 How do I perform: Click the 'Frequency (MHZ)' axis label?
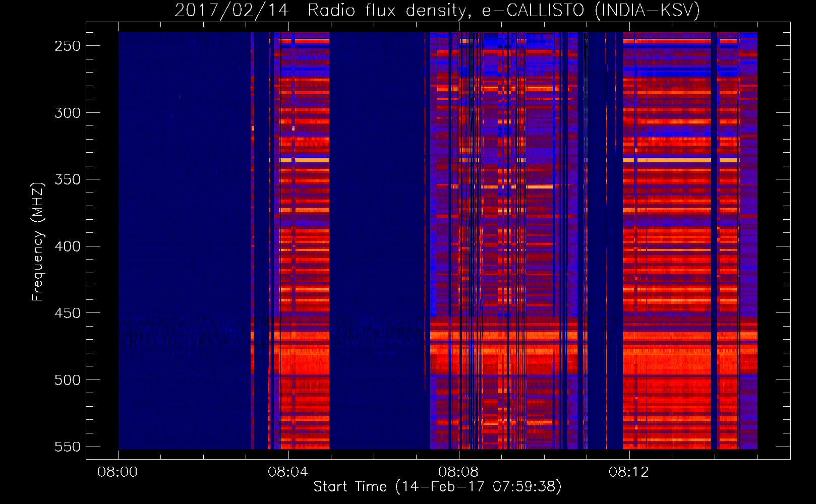point(38,241)
